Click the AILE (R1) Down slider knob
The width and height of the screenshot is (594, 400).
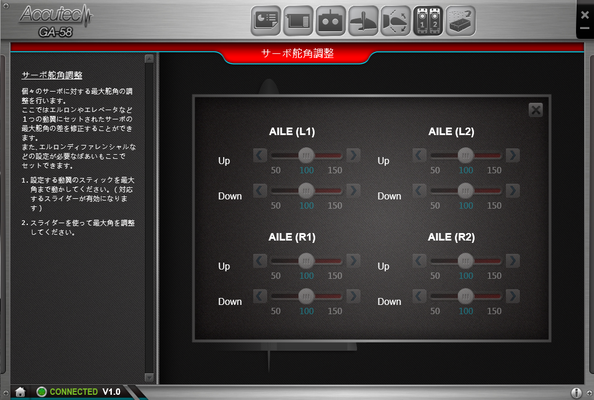coord(306,296)
